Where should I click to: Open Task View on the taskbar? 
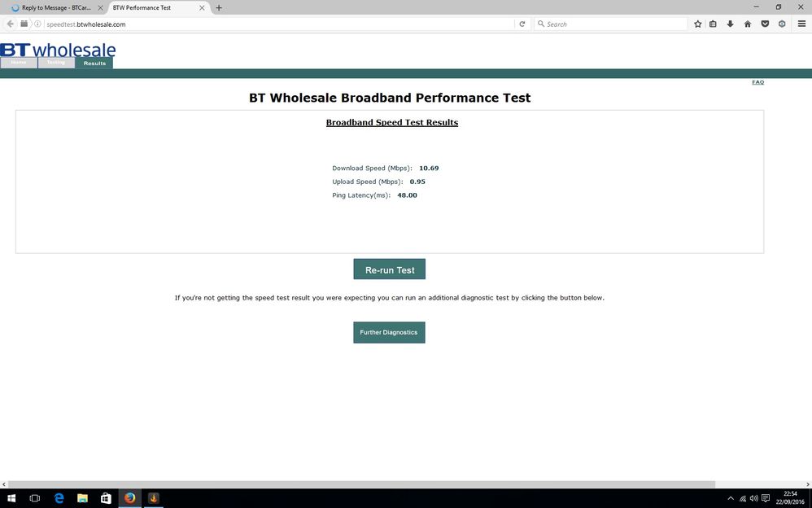[35, 498]
